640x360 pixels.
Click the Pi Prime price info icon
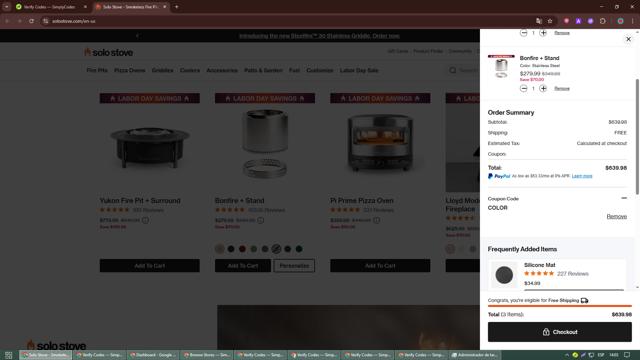click(x=377, y=220)
